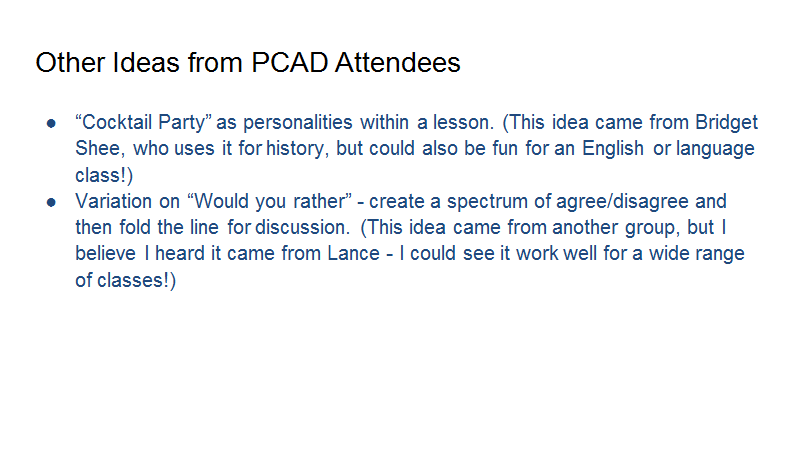Click the name 'Lance' in the second bullet
The height and width of the screenshot is (450, 800).
[x=354, y=254]
